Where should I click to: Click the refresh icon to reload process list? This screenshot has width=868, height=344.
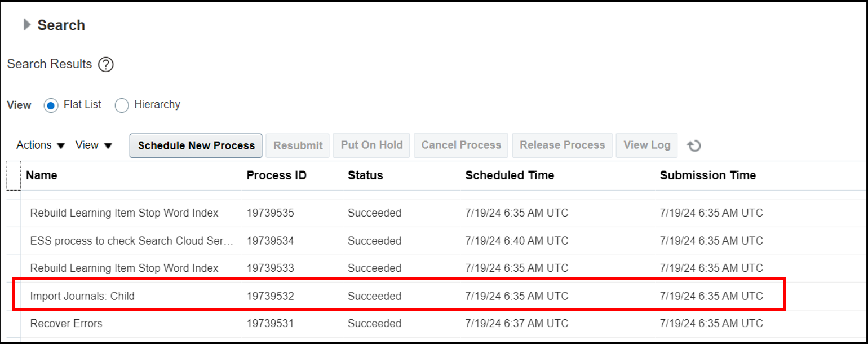coord(694,145)
